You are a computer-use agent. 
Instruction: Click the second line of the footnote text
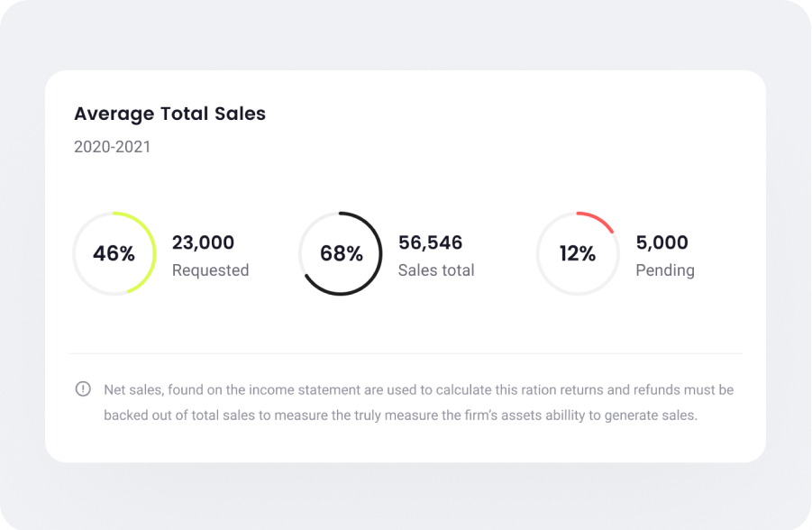(x=400, y=416)
